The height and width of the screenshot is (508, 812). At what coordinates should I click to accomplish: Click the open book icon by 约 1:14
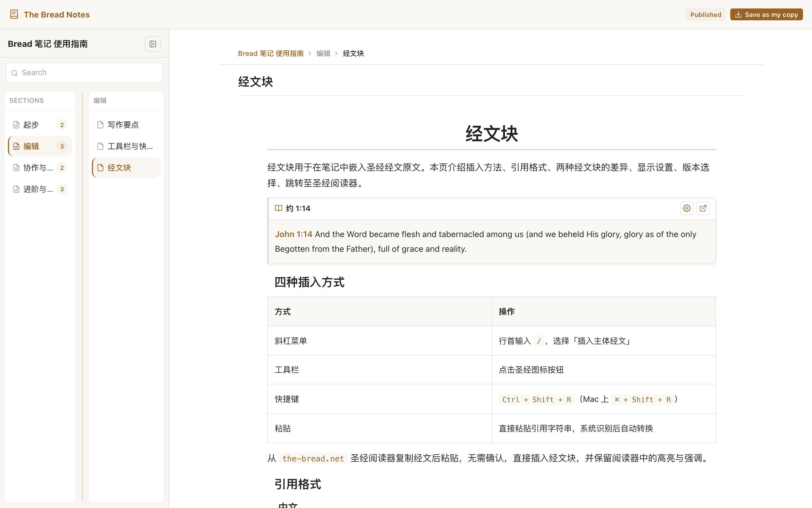pyautogui.click(x=279, y=208)
